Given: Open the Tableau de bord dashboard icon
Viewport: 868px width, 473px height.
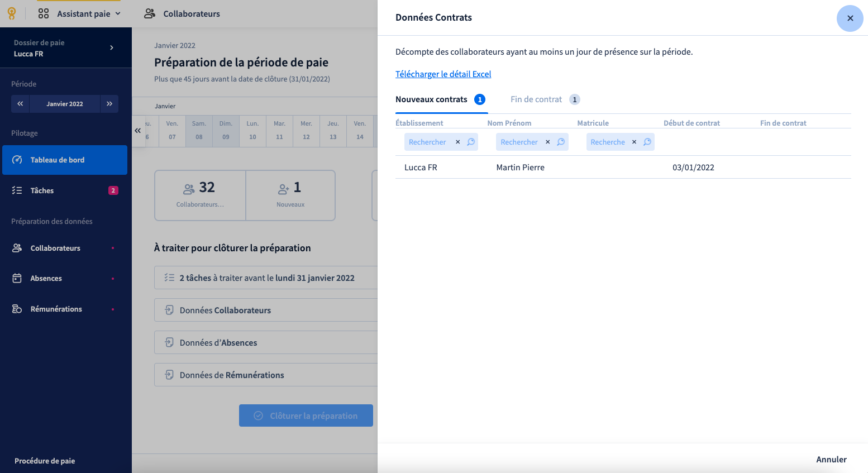Looking at the screenshot, I should click(17, 160).
